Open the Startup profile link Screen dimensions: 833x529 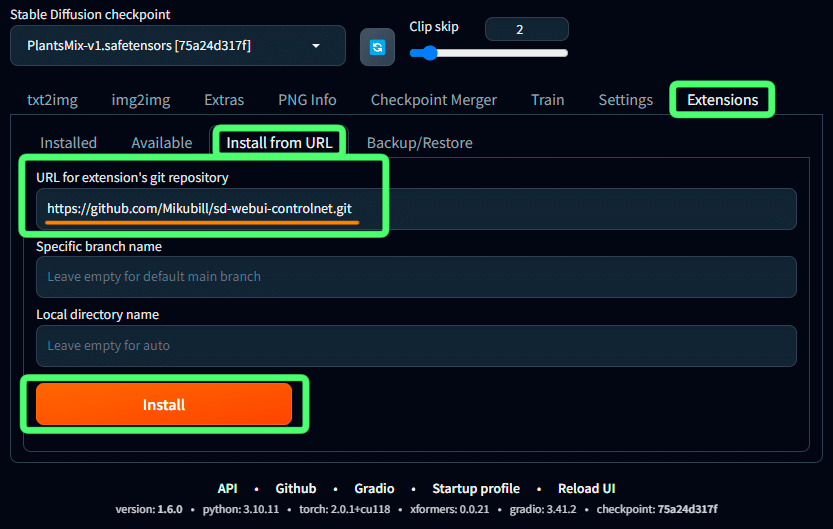(x=475, y=489)
